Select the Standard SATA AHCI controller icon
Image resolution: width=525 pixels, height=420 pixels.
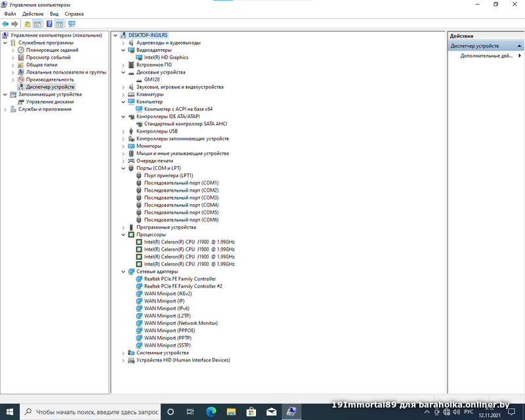tap(139, 124)
